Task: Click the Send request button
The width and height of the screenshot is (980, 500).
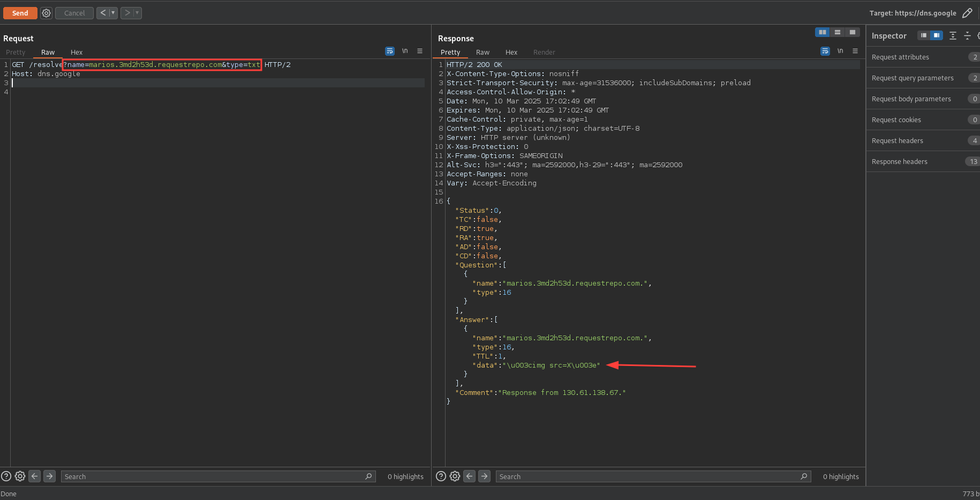Action: (20, 13)
